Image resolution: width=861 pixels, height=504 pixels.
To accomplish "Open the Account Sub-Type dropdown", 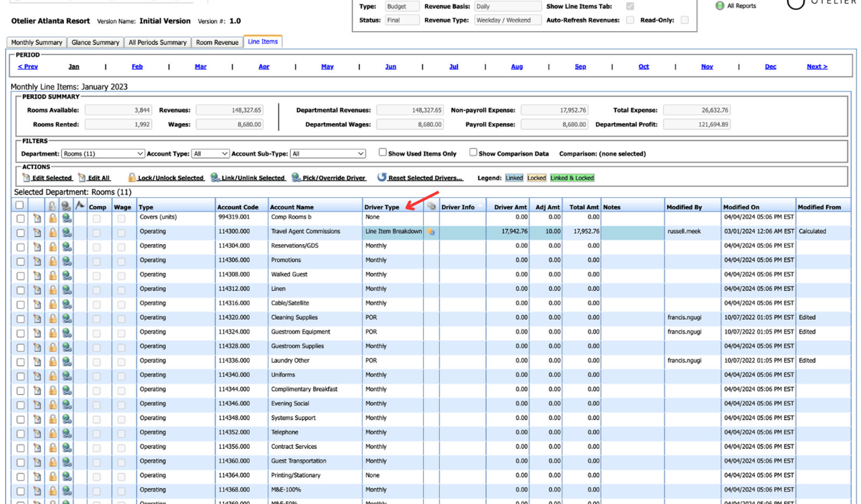I will pos(328,154).
